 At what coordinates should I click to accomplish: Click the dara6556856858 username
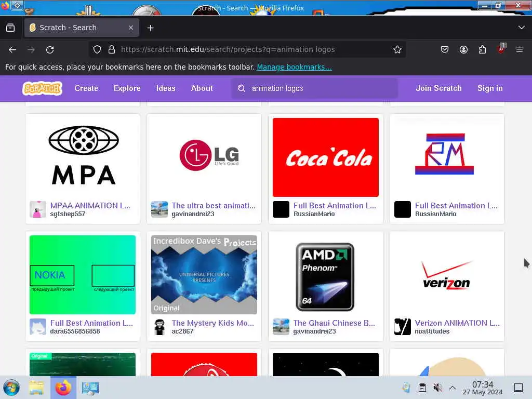coord(75,331)
